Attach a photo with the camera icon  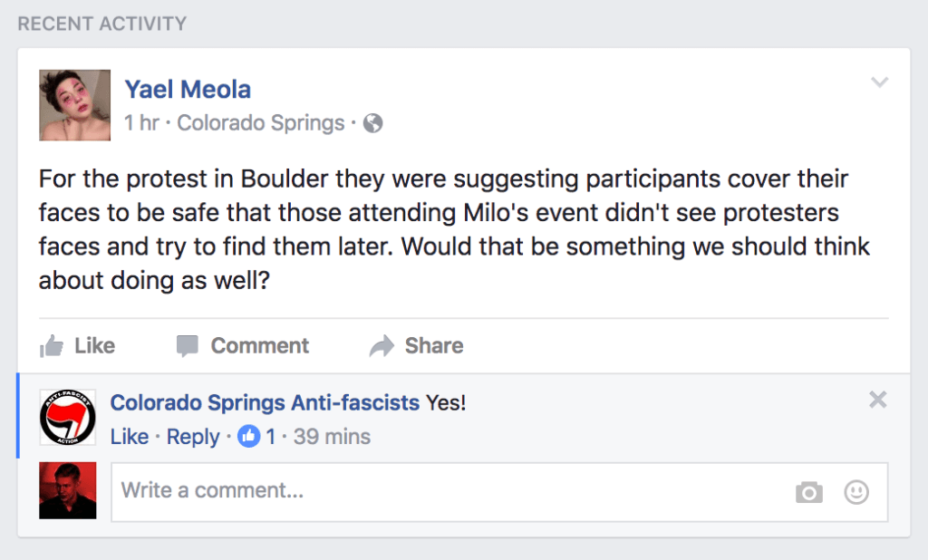coord(809,492)
